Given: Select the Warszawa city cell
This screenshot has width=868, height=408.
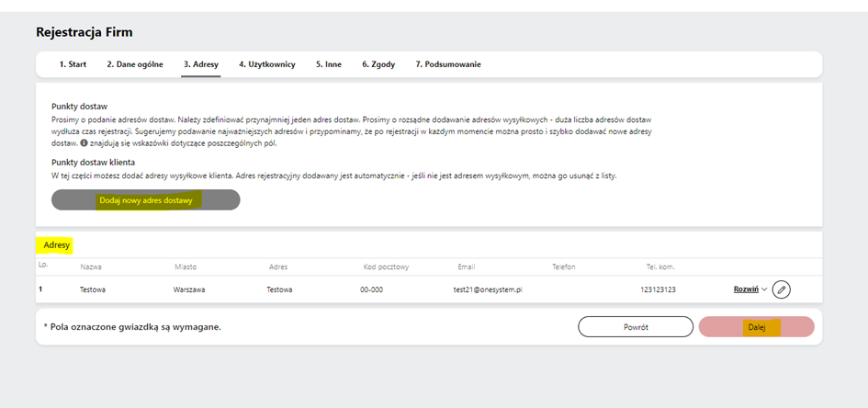Looking at the screenshot, I should click(189, 289).
